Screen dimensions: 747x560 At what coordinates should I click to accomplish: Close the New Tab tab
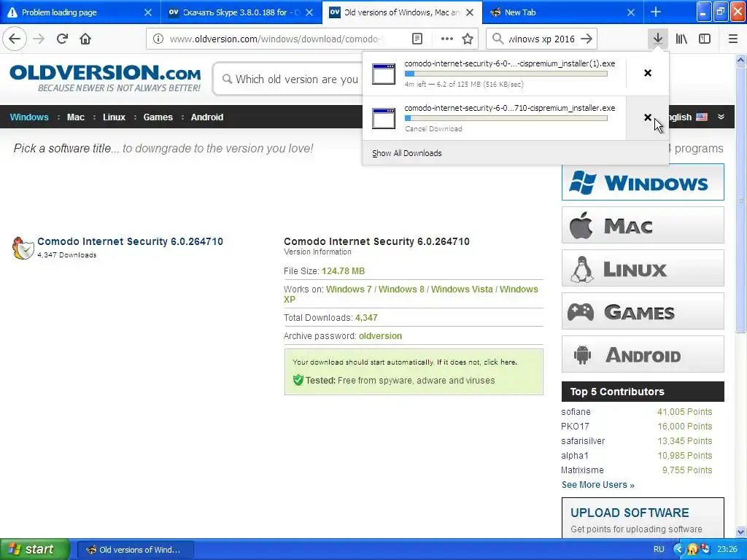coord(631,12)
